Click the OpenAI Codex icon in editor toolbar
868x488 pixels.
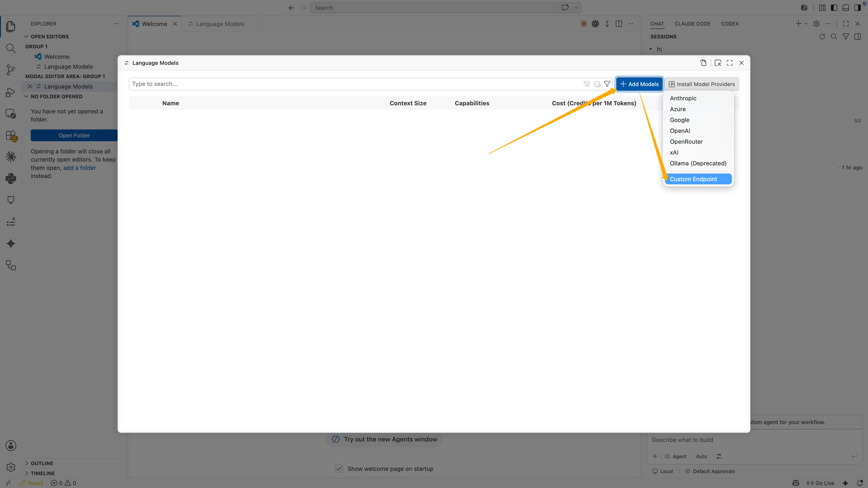pyautogui.click(x=595, y=23)
